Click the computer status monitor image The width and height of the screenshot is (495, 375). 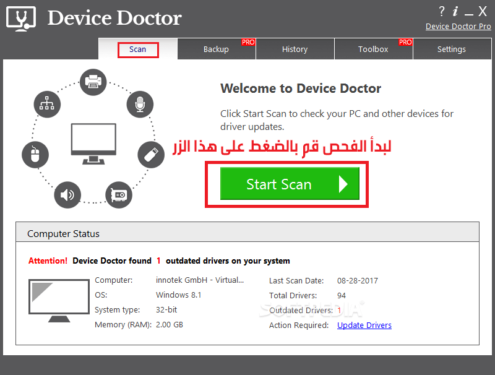point(59,300)
